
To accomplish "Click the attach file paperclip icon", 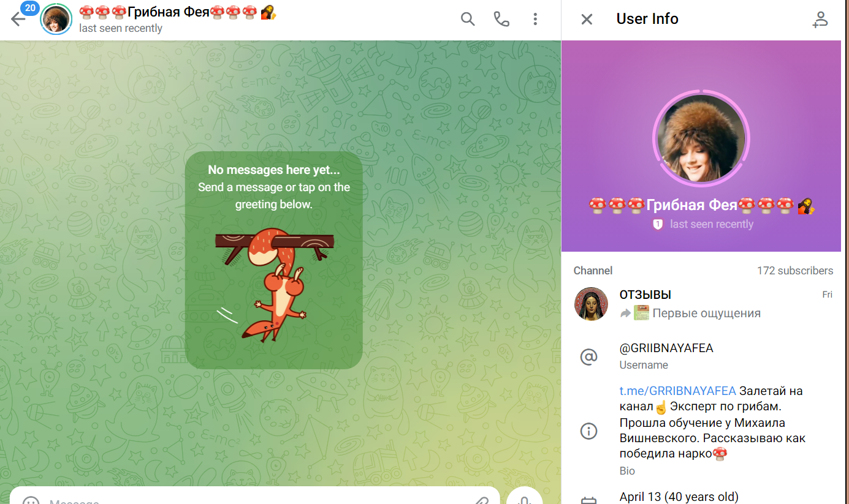I will coord(481,500).
